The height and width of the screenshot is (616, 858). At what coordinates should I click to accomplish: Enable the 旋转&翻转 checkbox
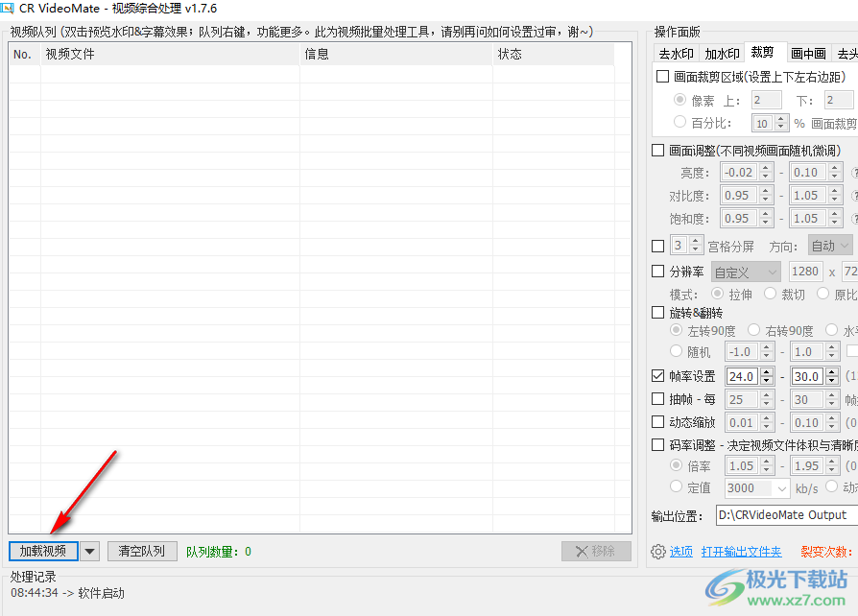click(x=658, y=313)
